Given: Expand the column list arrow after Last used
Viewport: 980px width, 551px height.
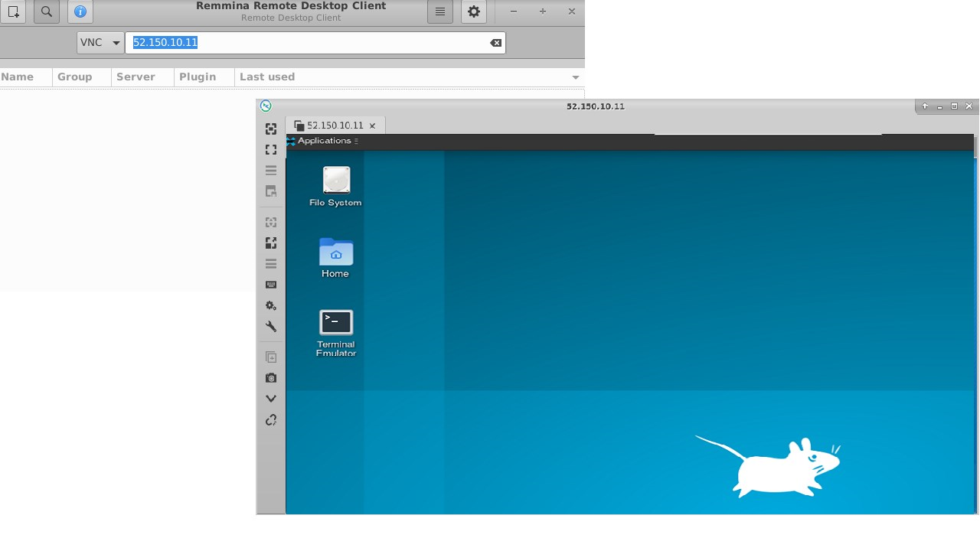Looking at the screenshot, I should point(575,77).
